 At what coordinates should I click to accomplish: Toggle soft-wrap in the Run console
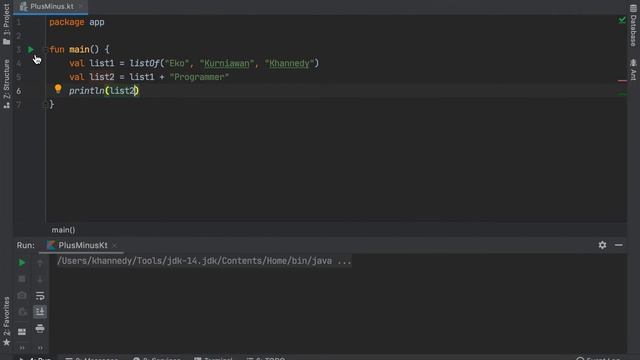click(40, 295)
